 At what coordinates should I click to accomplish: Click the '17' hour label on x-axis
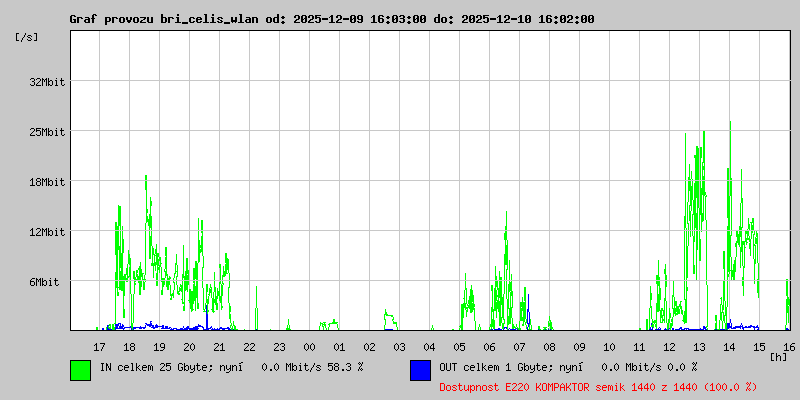99,347
